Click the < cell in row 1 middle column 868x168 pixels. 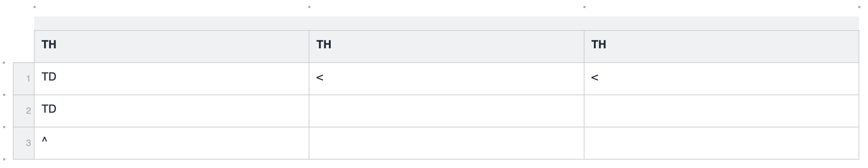click(446, 79)
